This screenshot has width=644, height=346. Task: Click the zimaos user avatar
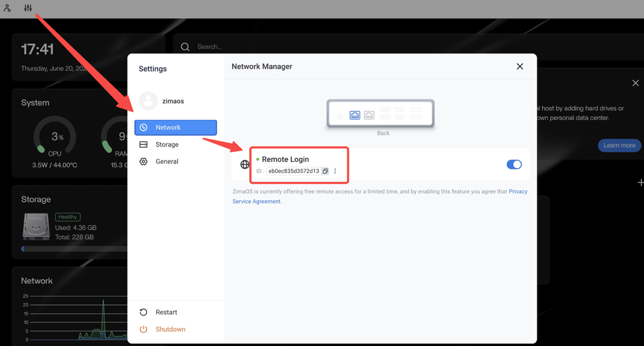[148, 101]
